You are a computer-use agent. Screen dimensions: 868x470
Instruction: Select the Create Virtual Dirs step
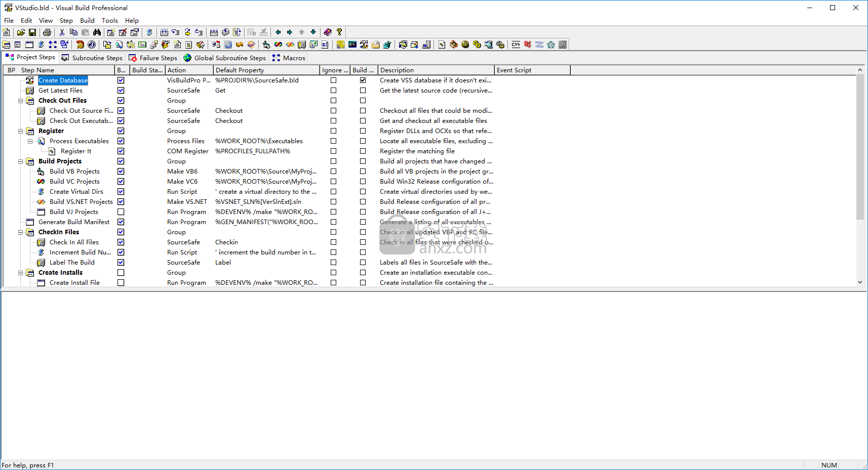(x=76, y=191)
